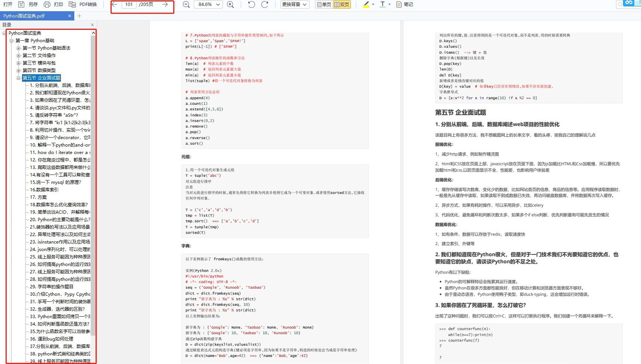The height and width of the screenshot is (364, 641).
Task: Click the 另存 save-as icon
Action: pyautogui.click(x=21, y=4)
